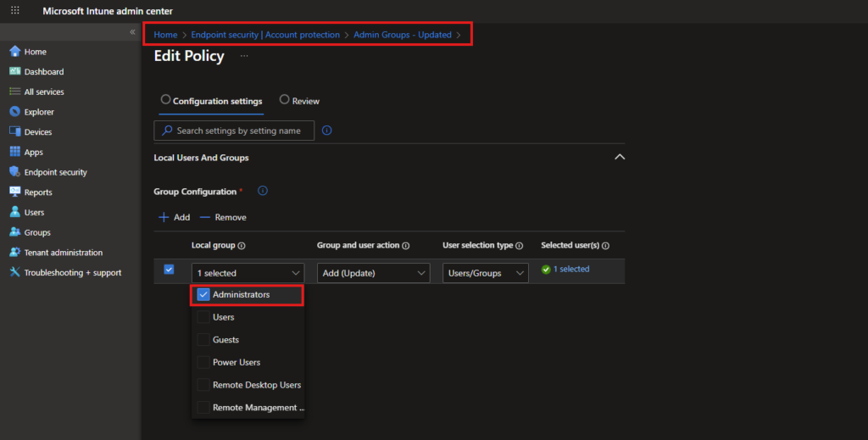Screen dimensions: 868x440
Task: Click the Add button
Action: pos(174,218)
